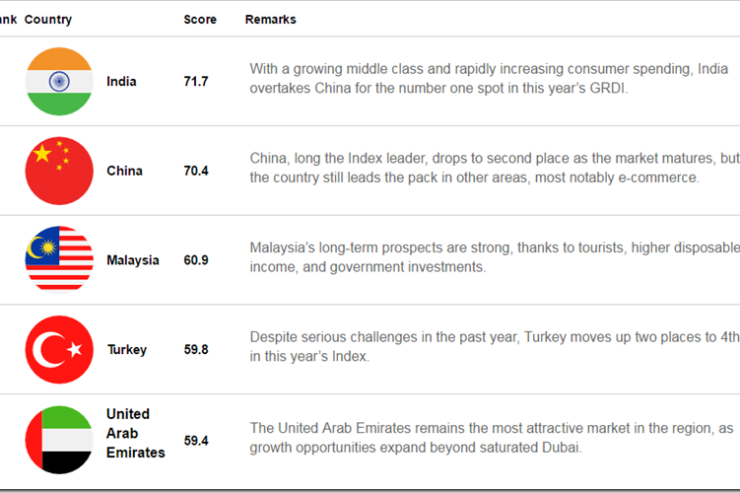Select Malaysia's 60.9 score
The image size is (740, 493).
196,260
